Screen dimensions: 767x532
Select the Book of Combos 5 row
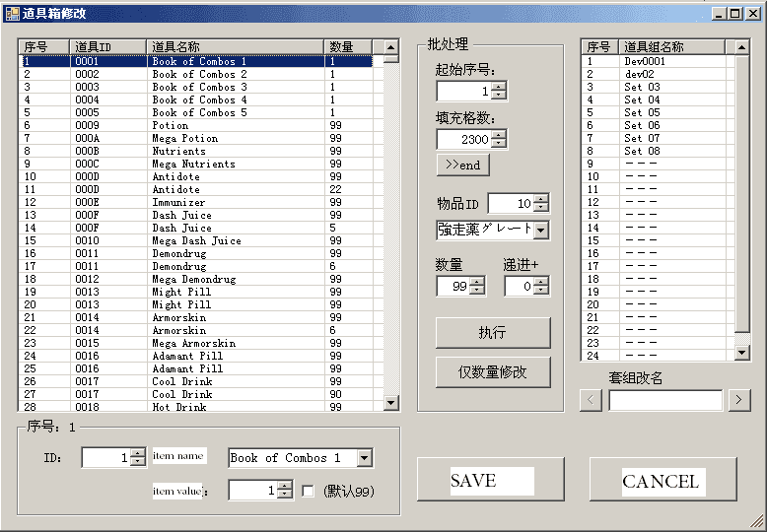[195, 112]
